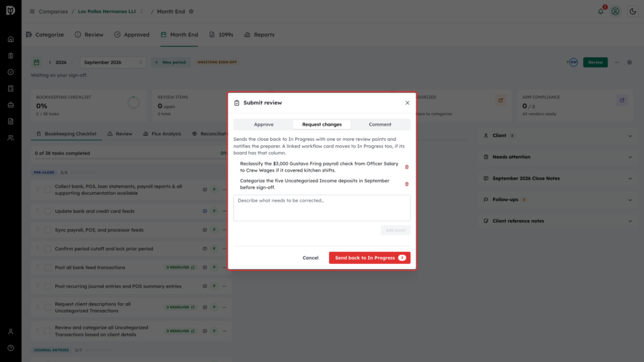
Task: Click the AWAITING SIGN-OFF status badge
Action: click(217, 62)
